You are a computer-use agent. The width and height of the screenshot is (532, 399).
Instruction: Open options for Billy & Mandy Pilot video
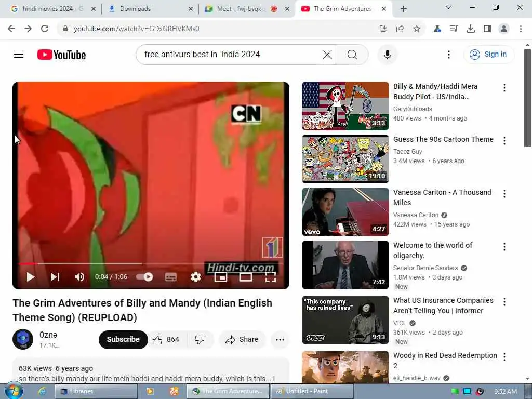click(504, 88)
